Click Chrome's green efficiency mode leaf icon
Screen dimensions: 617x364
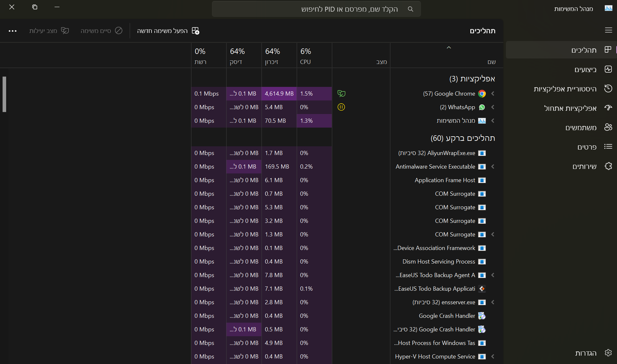341,94
